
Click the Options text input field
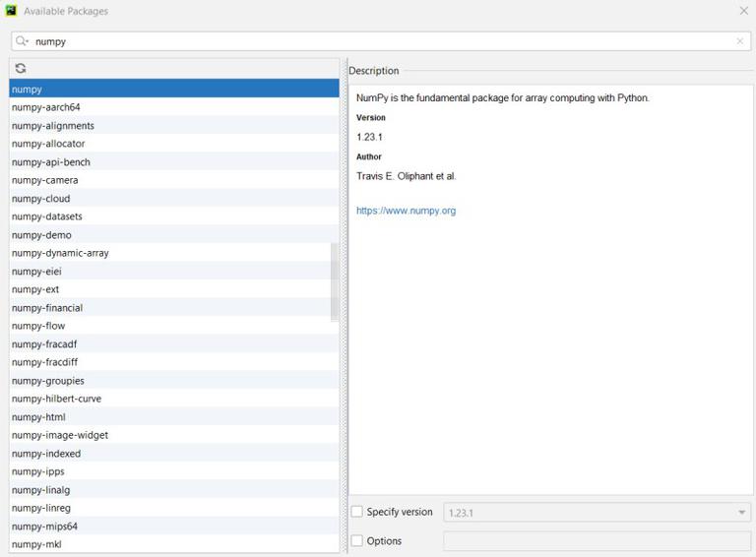597,541
